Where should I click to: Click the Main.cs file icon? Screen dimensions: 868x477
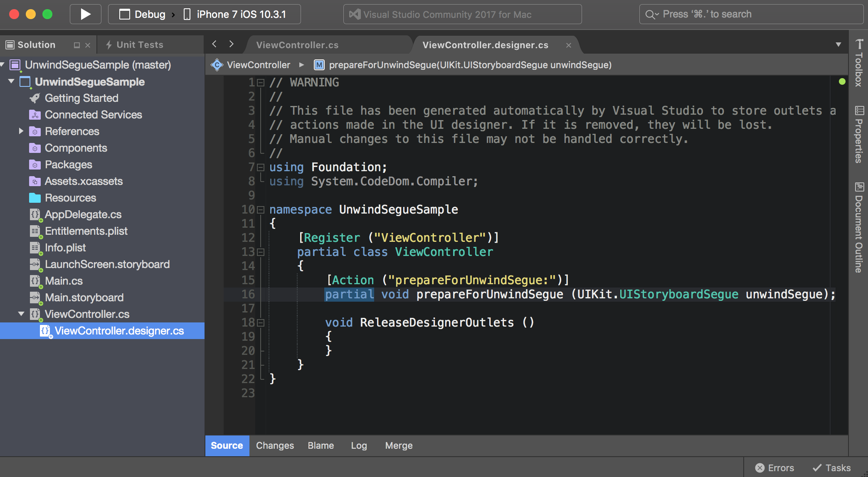click(x=35, y=281)
